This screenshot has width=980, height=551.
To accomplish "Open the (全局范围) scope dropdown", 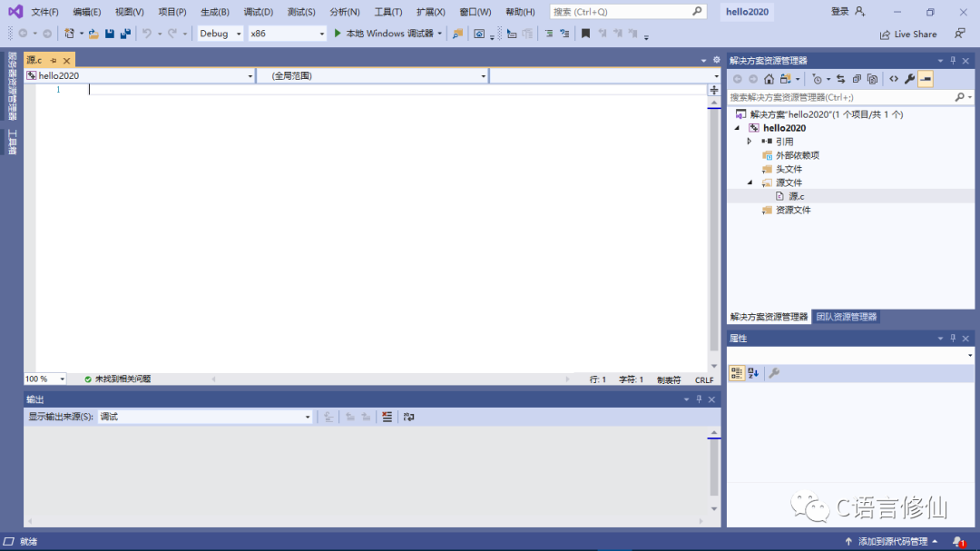I will [373, 75].
